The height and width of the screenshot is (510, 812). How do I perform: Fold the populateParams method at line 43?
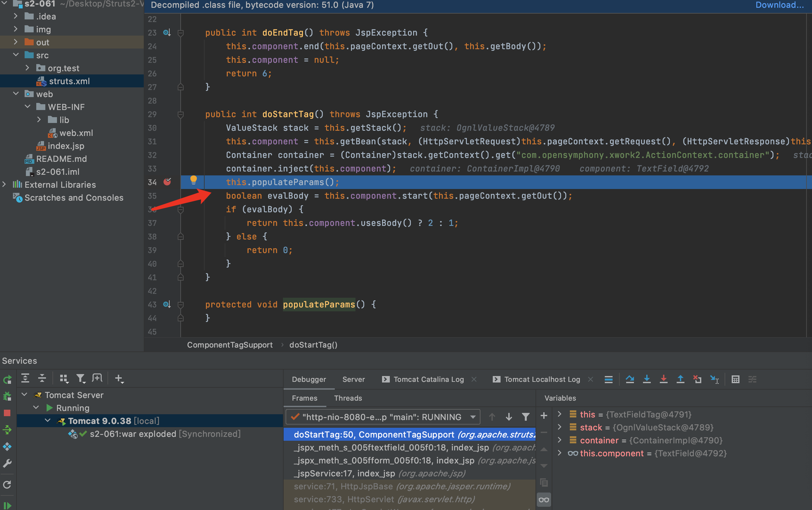click(x=180, y=305)
